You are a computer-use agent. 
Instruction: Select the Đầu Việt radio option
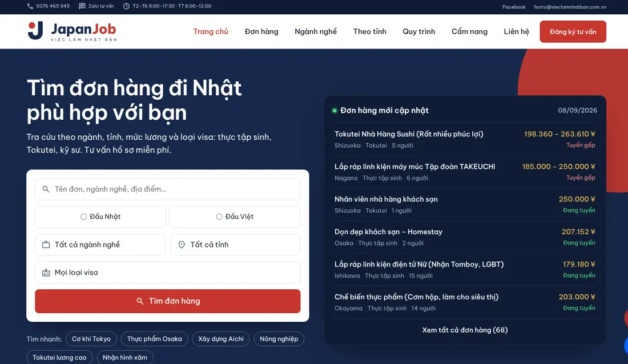(x=235, y=217)
